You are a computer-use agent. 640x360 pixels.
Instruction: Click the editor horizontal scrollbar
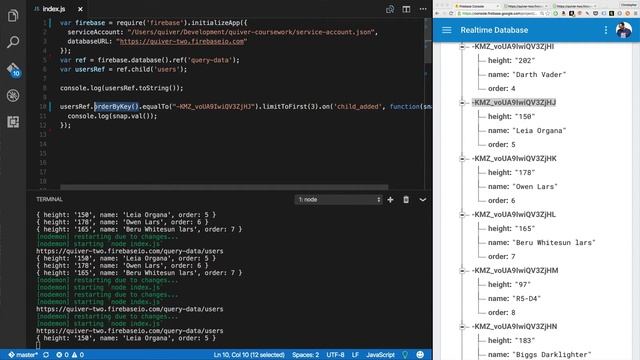coord(224,187)
